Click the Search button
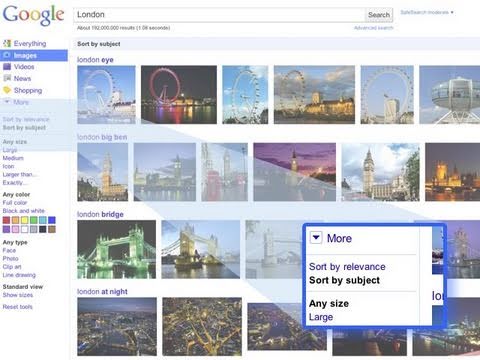The width and height of the screenshot is (480, 360). (379, 15)
